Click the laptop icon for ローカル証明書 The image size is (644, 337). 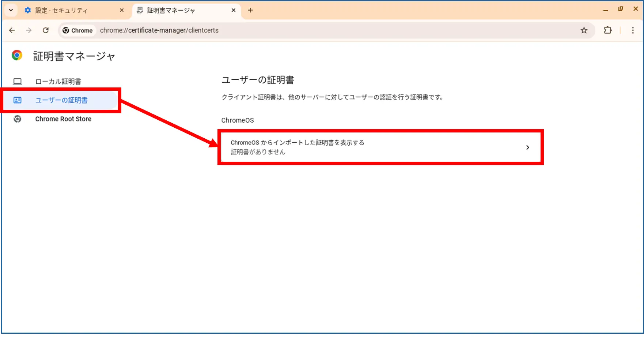point(18,81)
